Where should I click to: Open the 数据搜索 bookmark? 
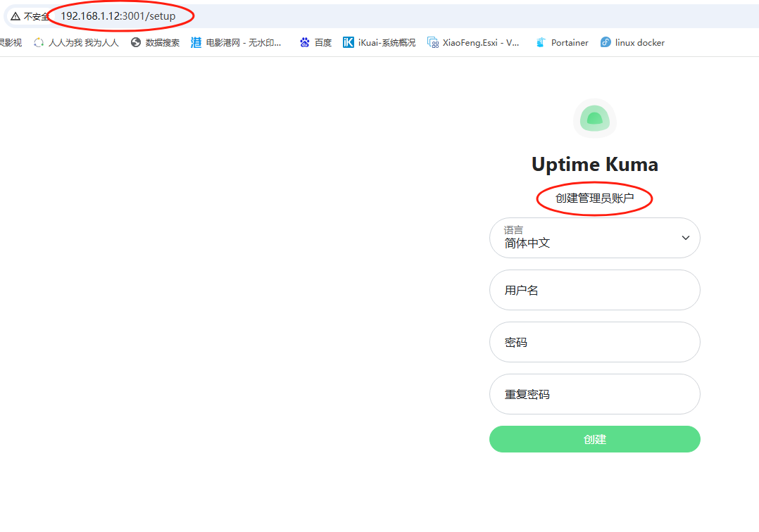(x=155, y=43)
